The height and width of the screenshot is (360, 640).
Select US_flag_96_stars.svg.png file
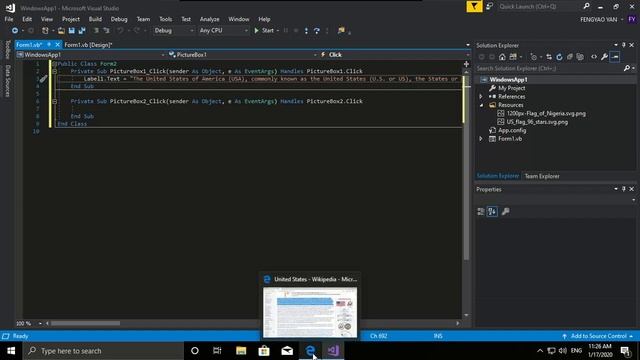point(537,122)
